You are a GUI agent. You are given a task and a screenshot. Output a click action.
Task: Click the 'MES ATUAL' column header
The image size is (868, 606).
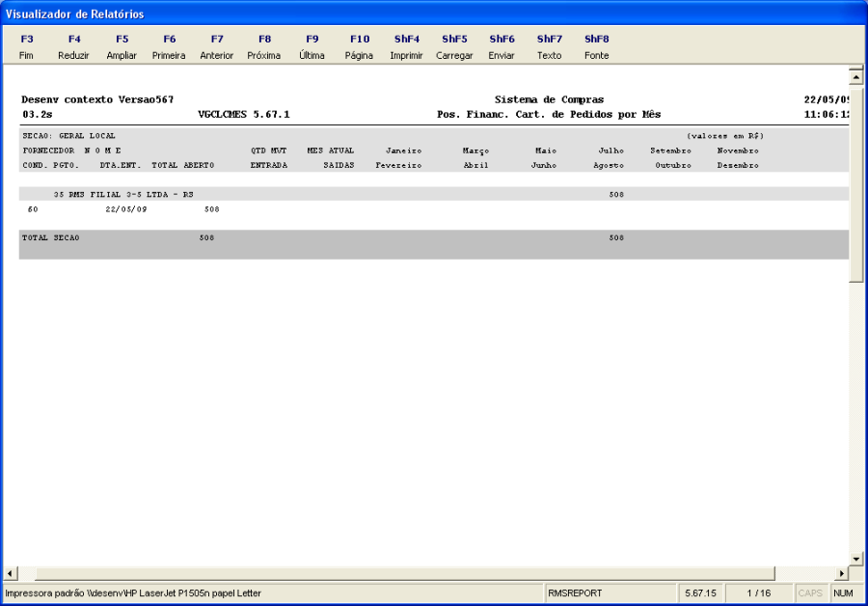[x=331, y=151]
